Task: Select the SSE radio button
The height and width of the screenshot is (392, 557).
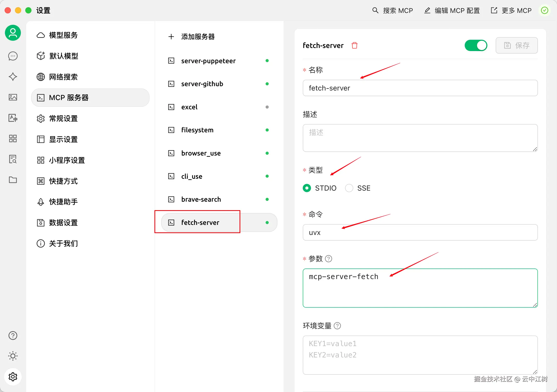Action: (x=349, y=188)
